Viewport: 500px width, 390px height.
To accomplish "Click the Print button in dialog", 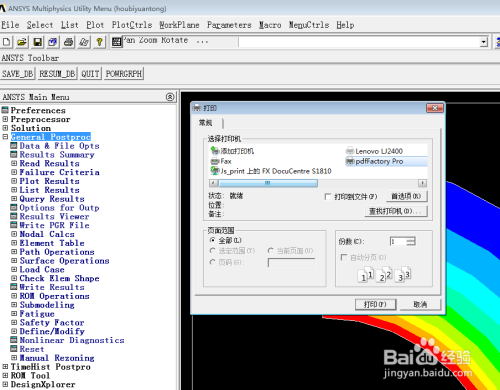I will (375, 304).
